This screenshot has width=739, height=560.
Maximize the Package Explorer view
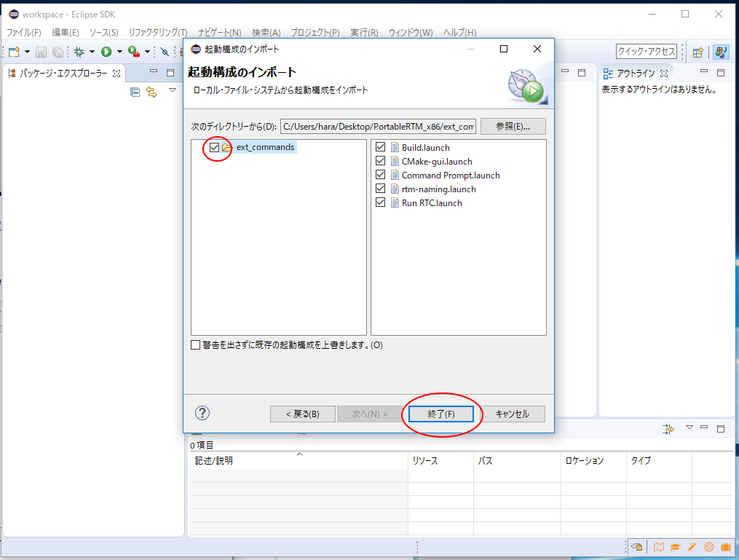(170, 73)
